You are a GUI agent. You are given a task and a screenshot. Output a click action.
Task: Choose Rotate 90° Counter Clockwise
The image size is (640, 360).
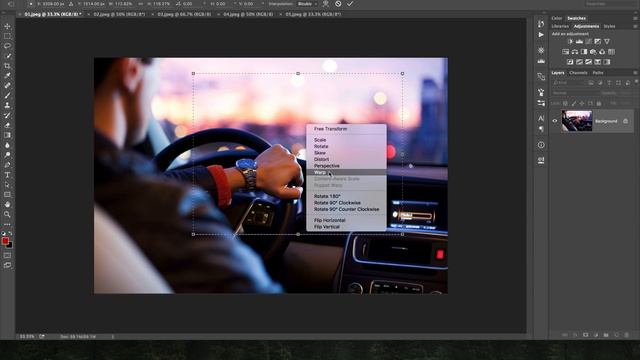(346, 209)
